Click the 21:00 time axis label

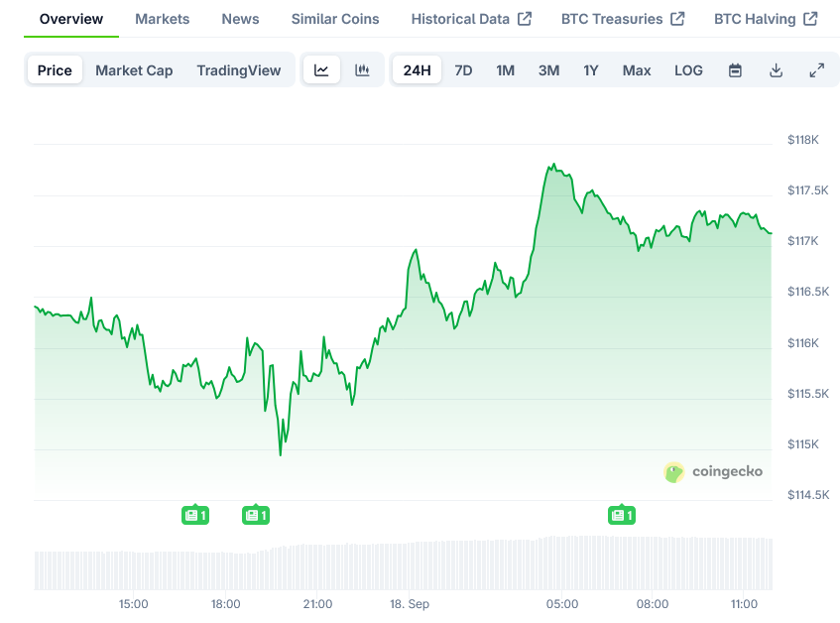click(x=317, y=604)
